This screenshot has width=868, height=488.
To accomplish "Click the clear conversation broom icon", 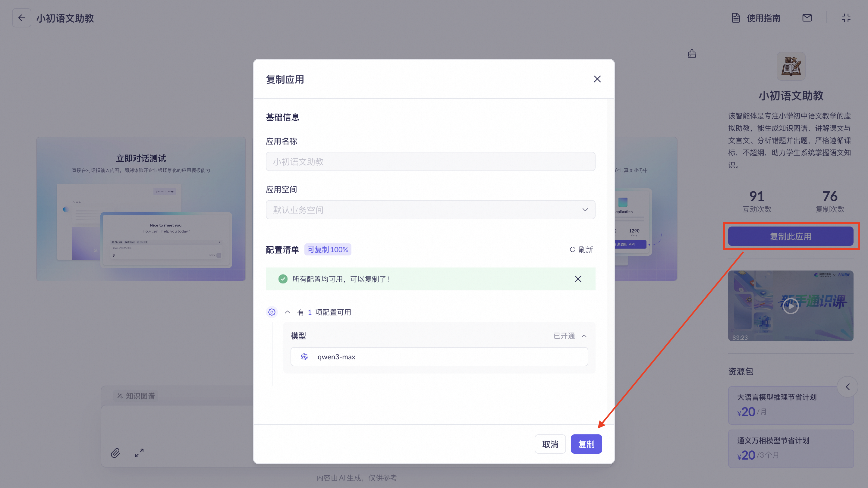I will pyautogui.click(x=692, y=54).
